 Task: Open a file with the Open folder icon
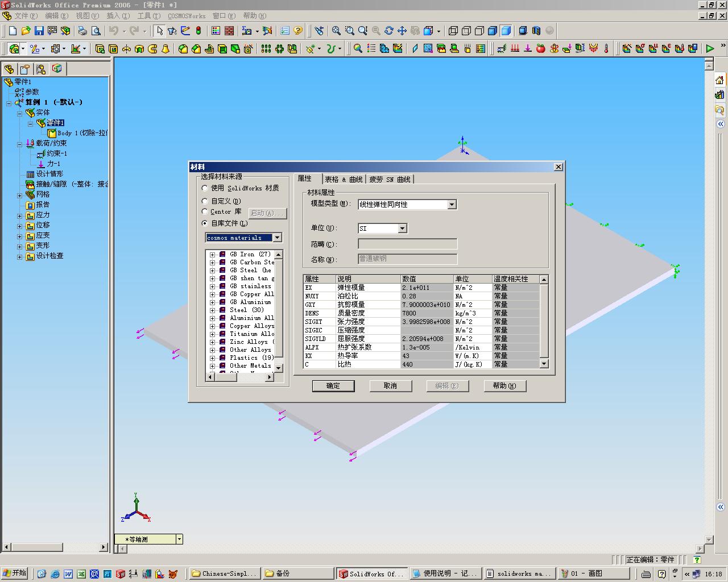[x=26, y=31]
